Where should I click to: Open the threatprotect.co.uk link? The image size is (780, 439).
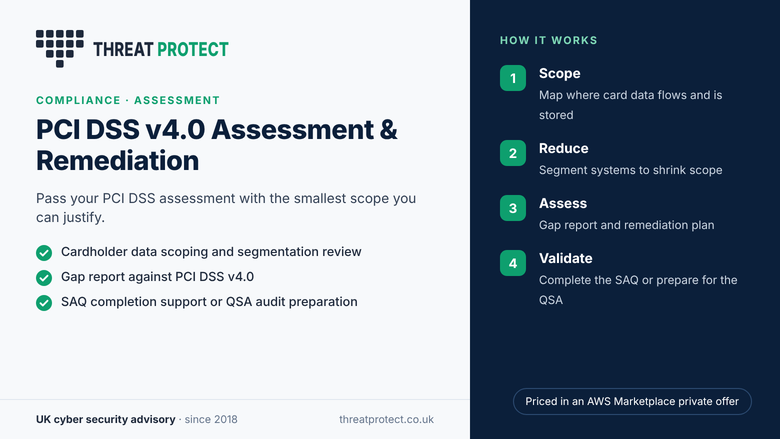387,419
